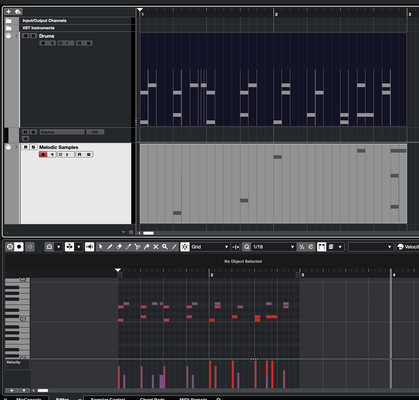Open controller lane setup dropdown arrow
Screen dimensions: 419x400
[x=24, y=390]
